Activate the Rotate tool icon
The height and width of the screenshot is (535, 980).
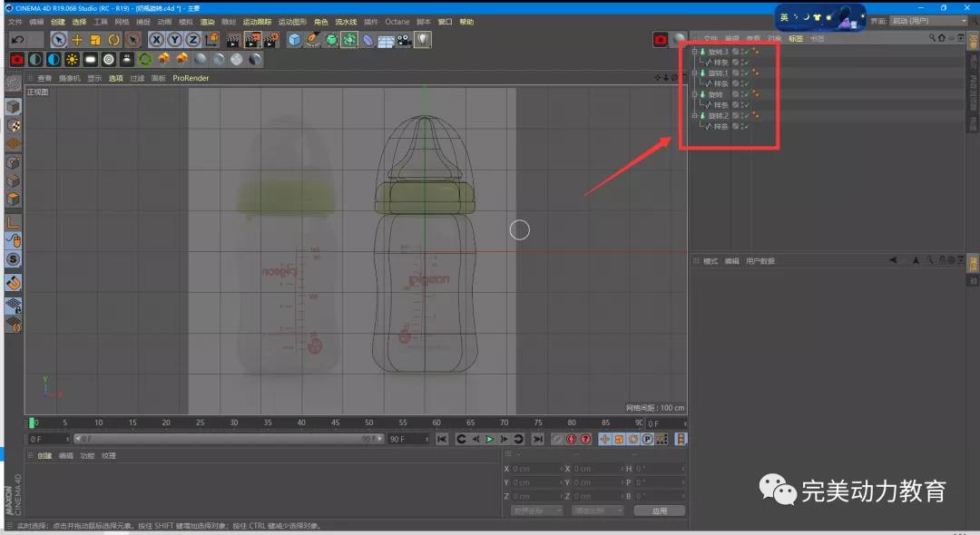pyautogui.click(x=114, y=39)
